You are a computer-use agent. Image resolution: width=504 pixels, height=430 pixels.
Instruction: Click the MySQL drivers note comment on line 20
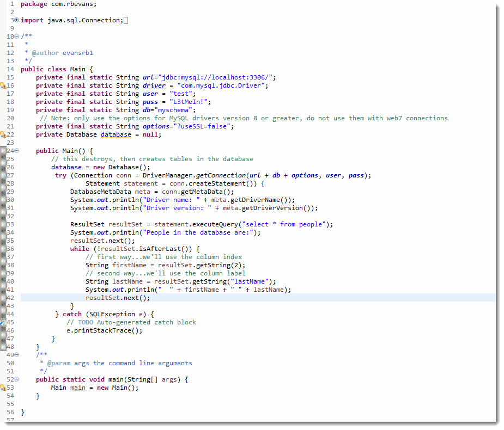click(244, 118)
